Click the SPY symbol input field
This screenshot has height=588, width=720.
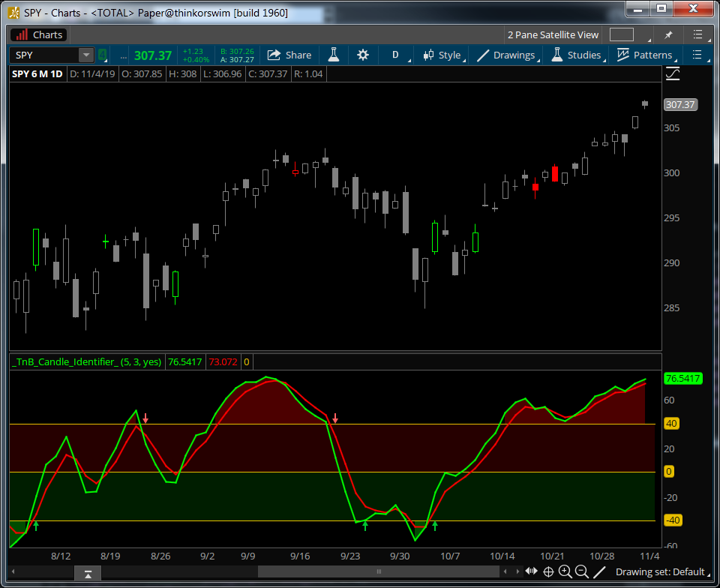(44, 55)
